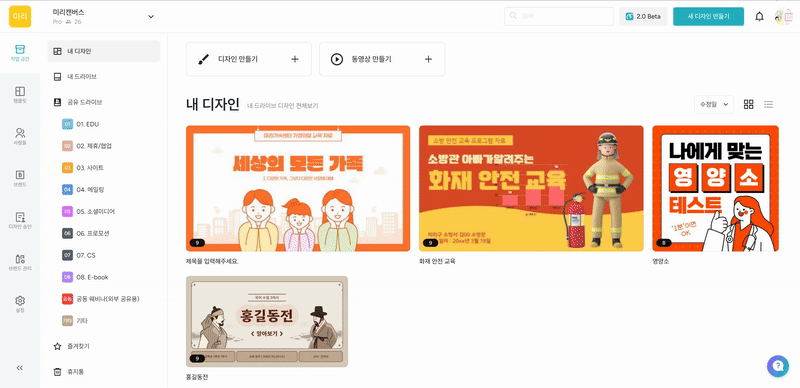Open the help chat bubble icon
The width and height of the screenshot is (800, 388).
point(778,366)
